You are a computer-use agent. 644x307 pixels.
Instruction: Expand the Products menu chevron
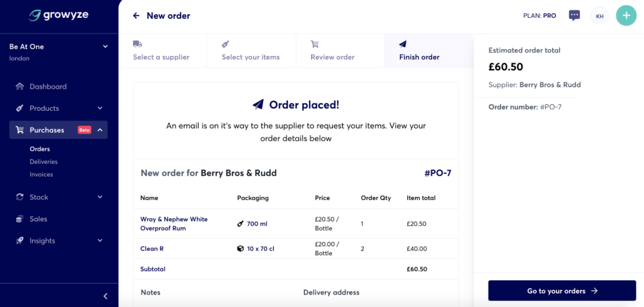(x=100, y=108)
